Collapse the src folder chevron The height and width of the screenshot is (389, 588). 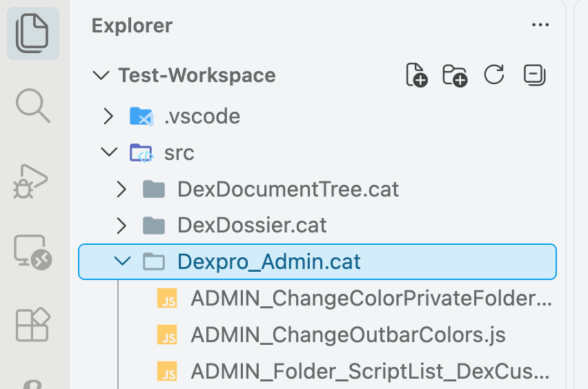109,152
